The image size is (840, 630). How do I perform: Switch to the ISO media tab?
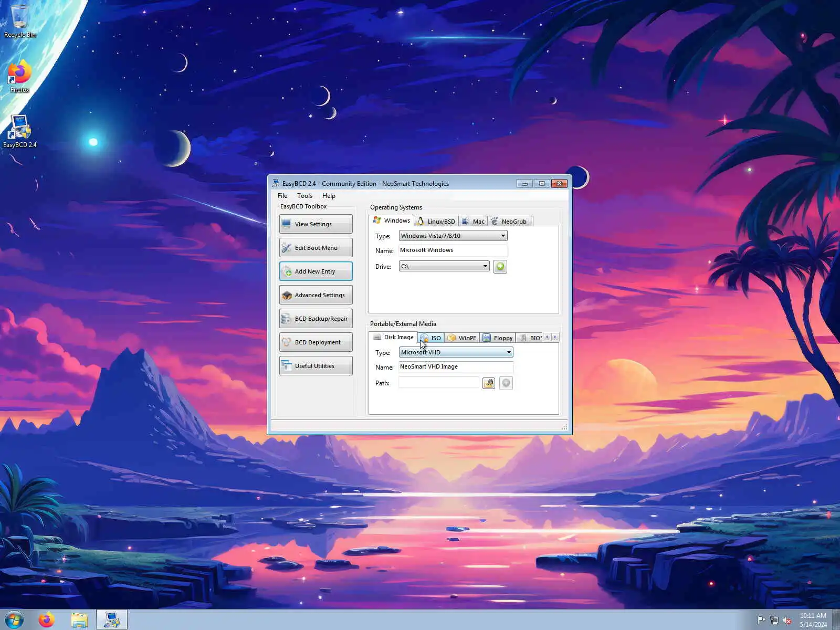(431, 338)
